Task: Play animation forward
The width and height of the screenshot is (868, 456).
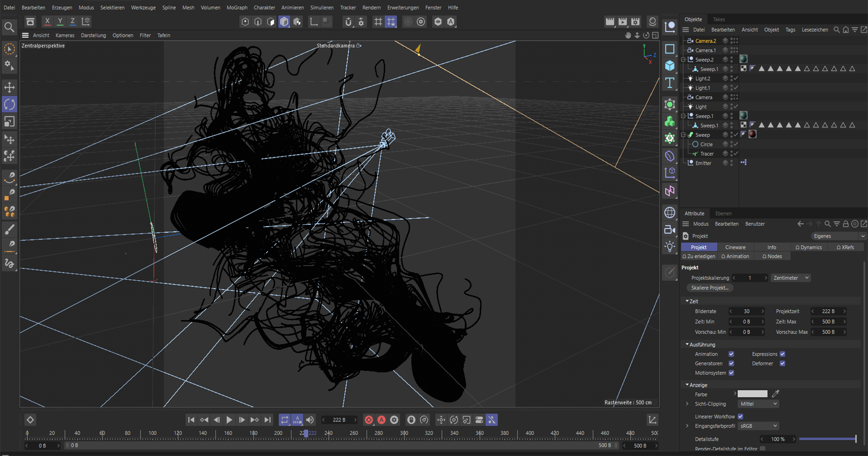Action: (229, 420)
